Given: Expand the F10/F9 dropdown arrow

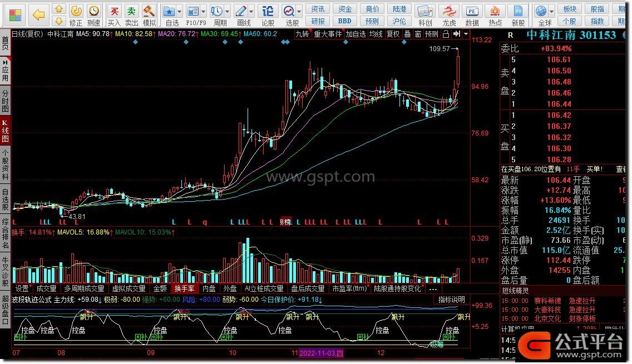Looking at the screenshot, I should pyautogui.click(x=204, y=11).
